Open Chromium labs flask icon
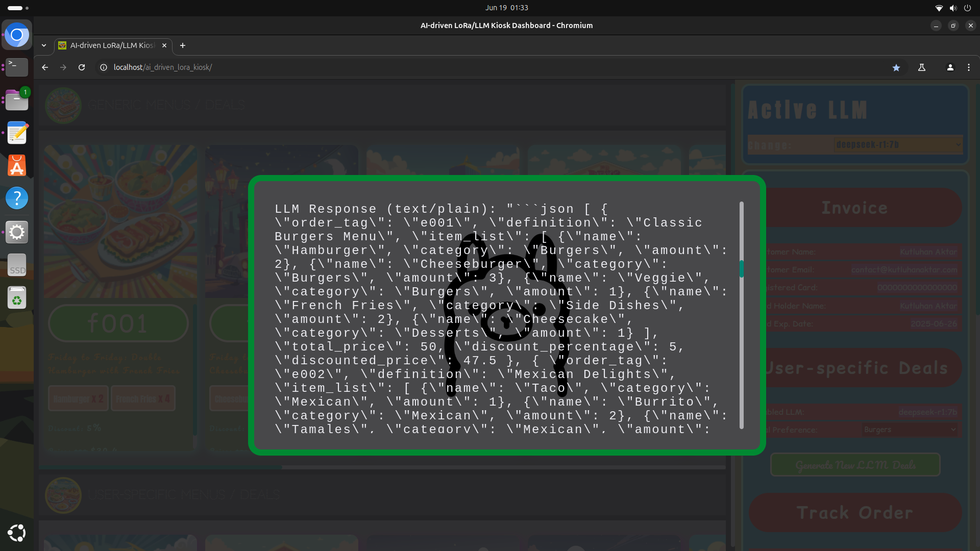 pyautogui.click(x=922, y=67)
